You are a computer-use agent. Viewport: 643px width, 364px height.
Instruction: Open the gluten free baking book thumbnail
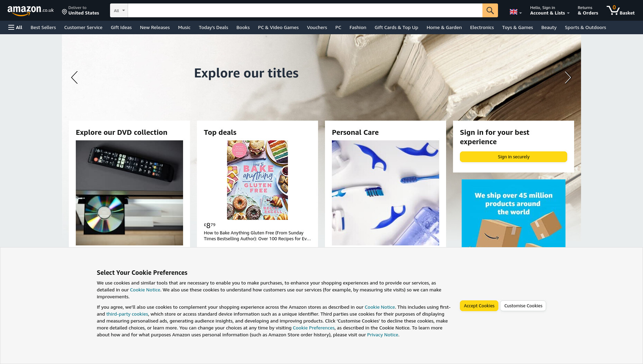(257, 180)
